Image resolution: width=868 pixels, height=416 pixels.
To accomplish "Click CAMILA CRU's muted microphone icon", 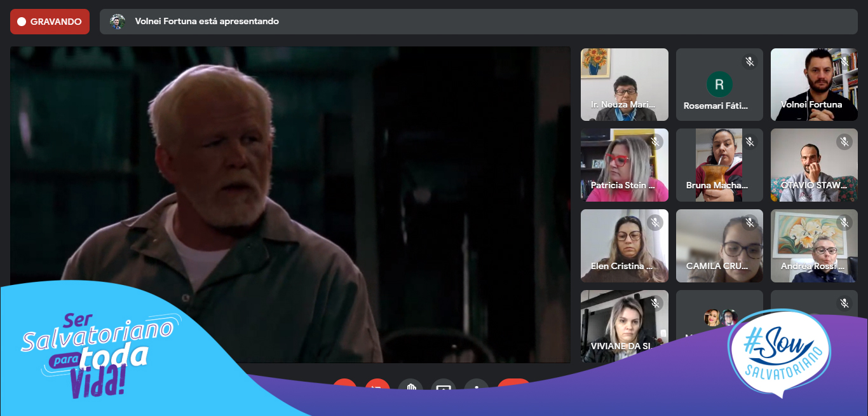I will coord(750,223).
